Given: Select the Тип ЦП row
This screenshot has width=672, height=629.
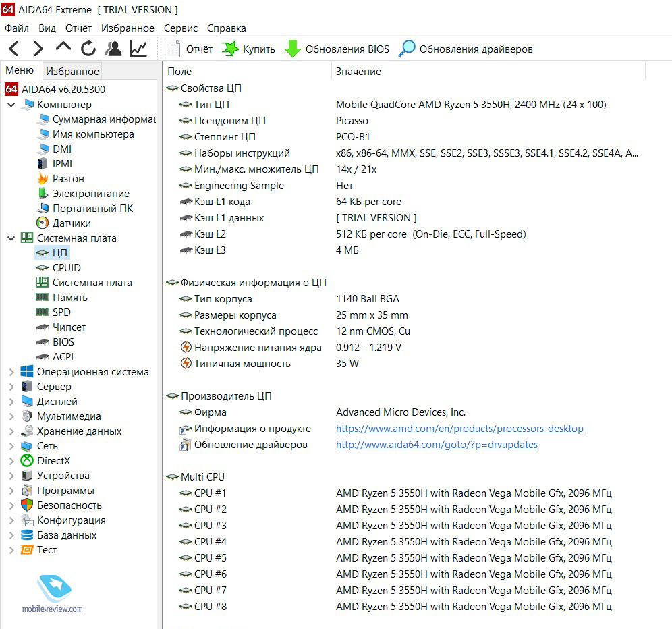Looking at the screenshot, I should [403, 105].
